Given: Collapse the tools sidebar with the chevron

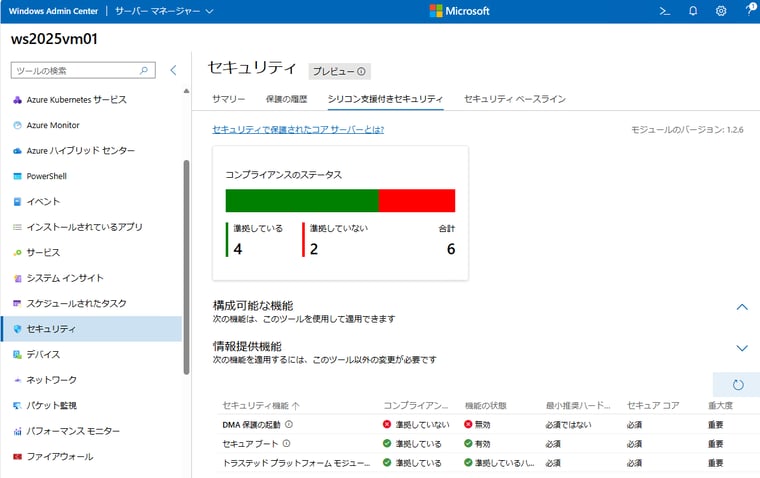Looking at the screenshot, I should coord(173,70).
